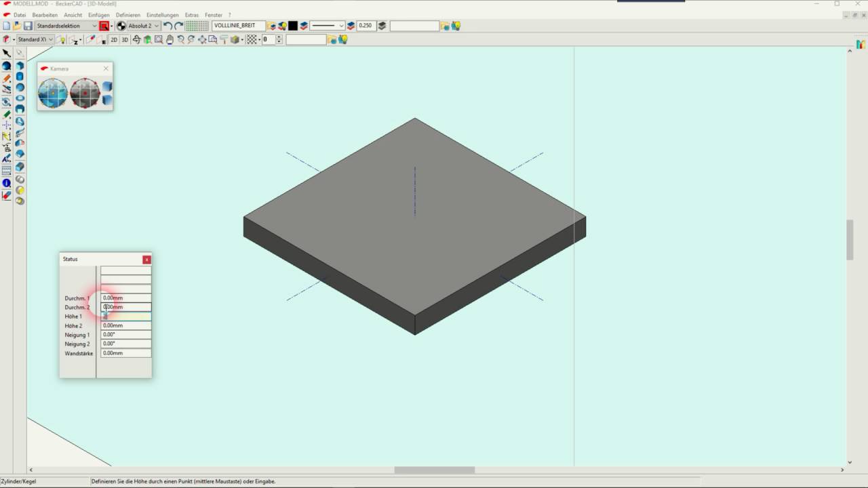868x488 pixels.
Task: Select the box solid tool
Action: tap(20, 66)
